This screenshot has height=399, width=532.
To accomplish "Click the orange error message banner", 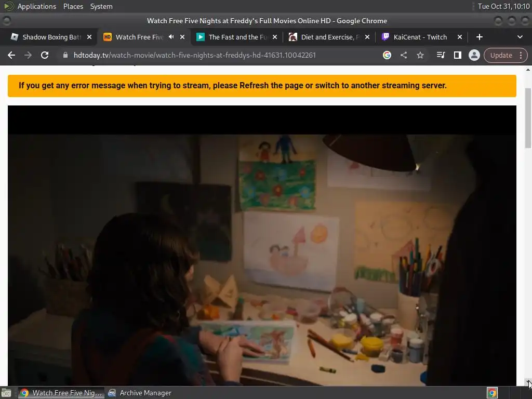I will click(x=262, y=86).
